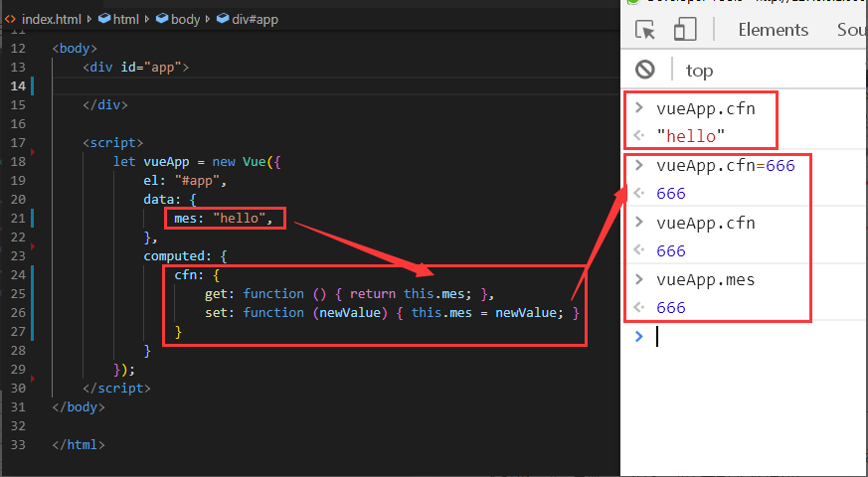Open the Elements tab in DevTools
868x477 pixels.
tap(773, 30)
